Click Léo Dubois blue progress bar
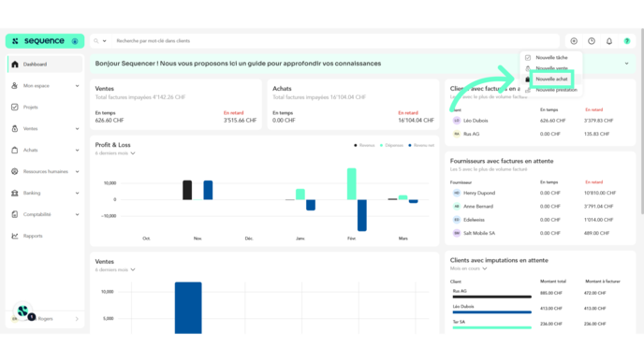Screen dimensions: 644x362 pyautogui.click(x=491, y=312)
